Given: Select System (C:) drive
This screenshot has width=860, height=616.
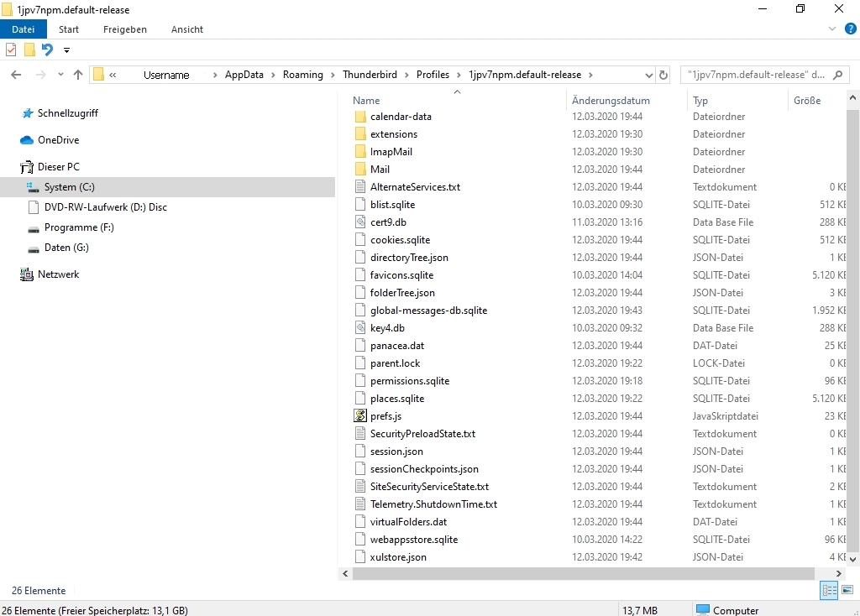Looking at the screenshot, I should click(x=167, y=187).
